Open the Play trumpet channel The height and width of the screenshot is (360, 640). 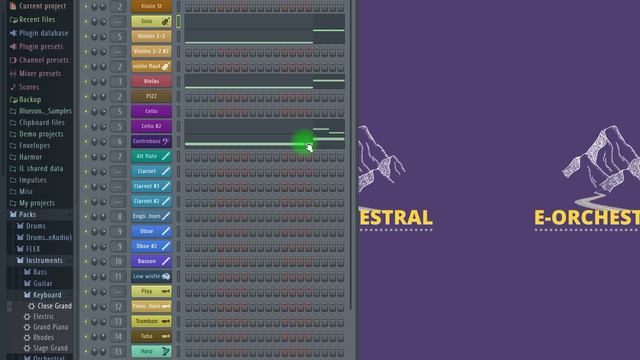(x=151, y=291)
